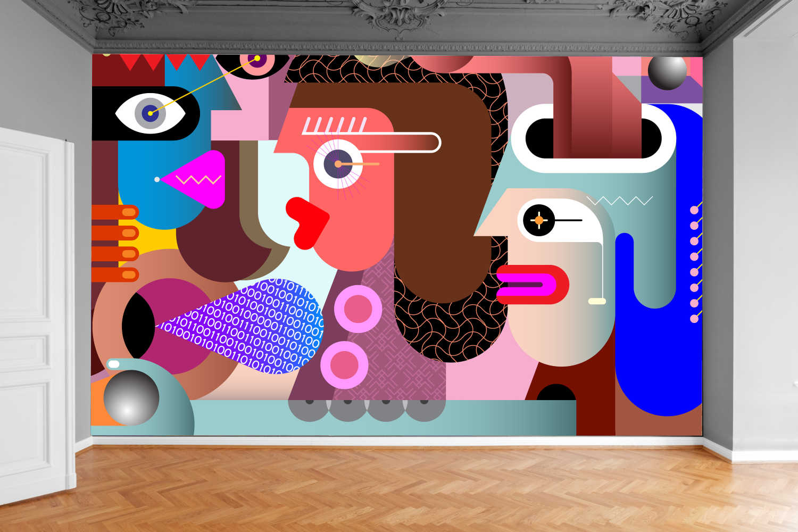Click the red and magenta striped lips
Viewport: 798px width, 532px height.
point(532,285)
